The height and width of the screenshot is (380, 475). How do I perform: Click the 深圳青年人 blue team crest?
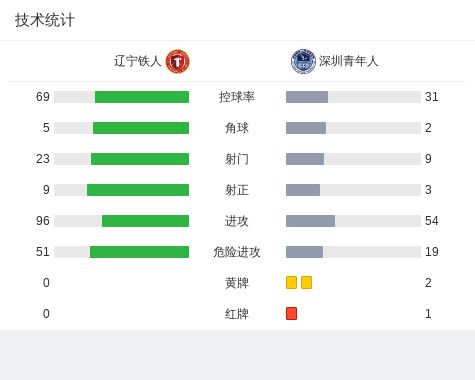[303, 61]
